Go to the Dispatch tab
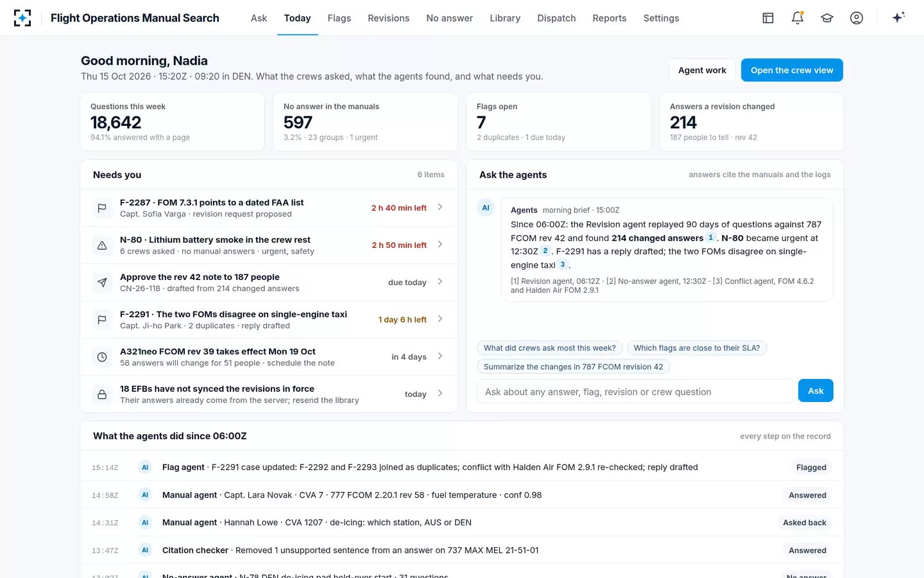924x578 pixels. click(x=556, y=18)
